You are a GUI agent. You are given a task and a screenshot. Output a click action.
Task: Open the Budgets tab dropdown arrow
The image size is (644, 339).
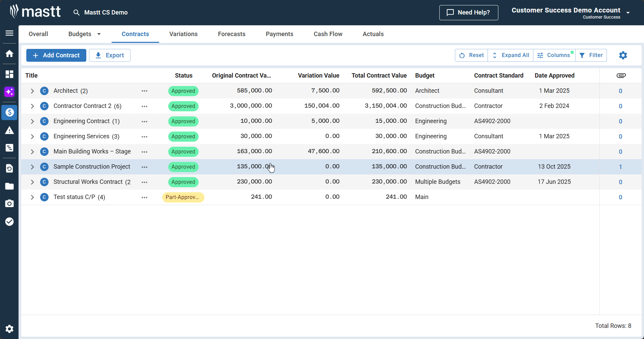point(99,34)
